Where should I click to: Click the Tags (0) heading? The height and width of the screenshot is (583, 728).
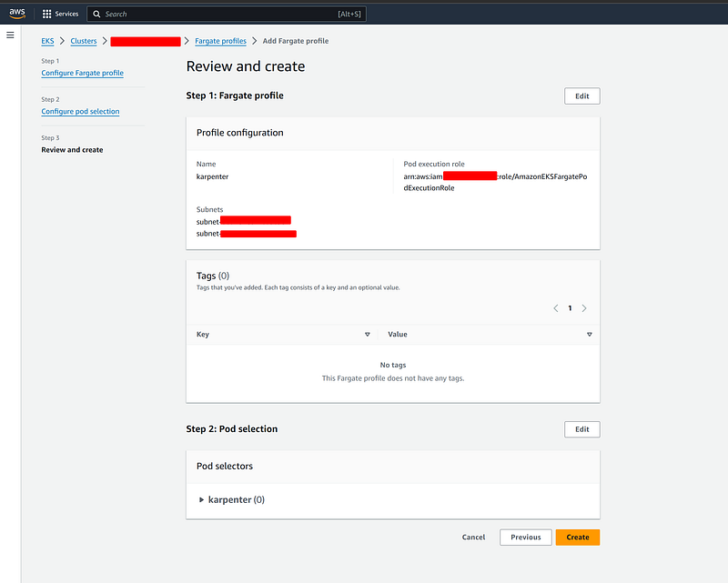(x=213, y=276)
